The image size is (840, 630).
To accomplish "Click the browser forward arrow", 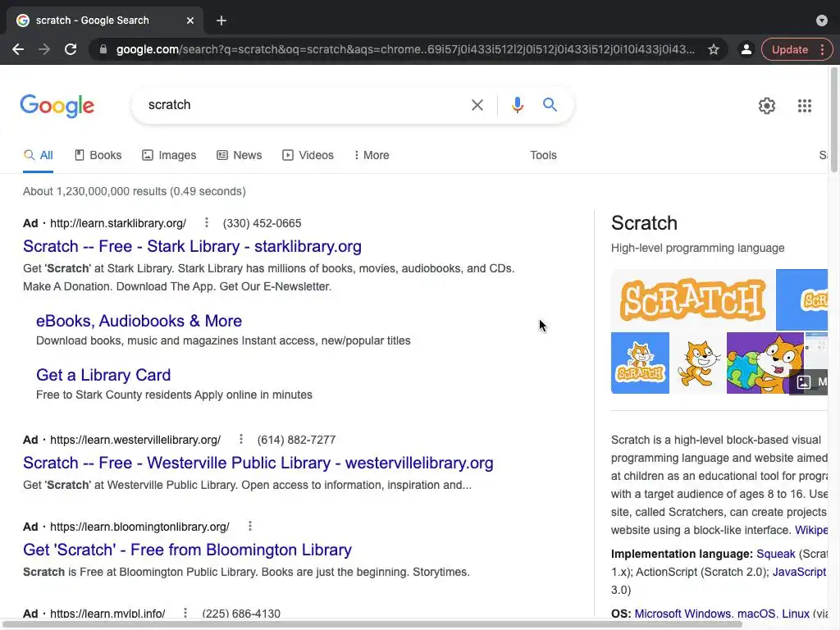I will coord(44,49).
